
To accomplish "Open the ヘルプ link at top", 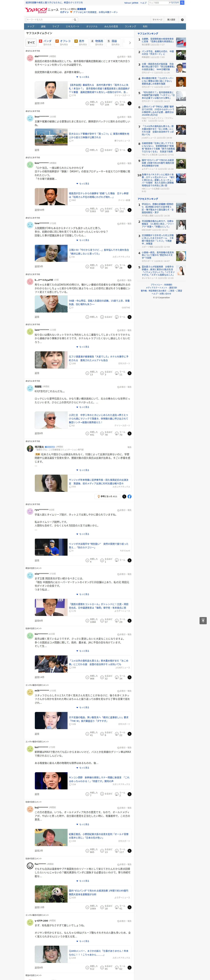I will coord(143,3).
